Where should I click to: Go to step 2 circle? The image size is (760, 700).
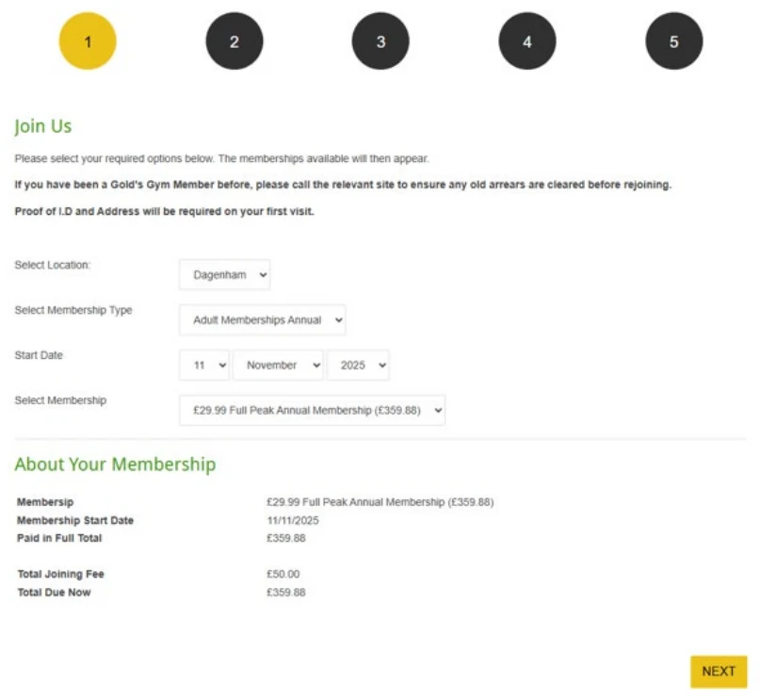234,41
